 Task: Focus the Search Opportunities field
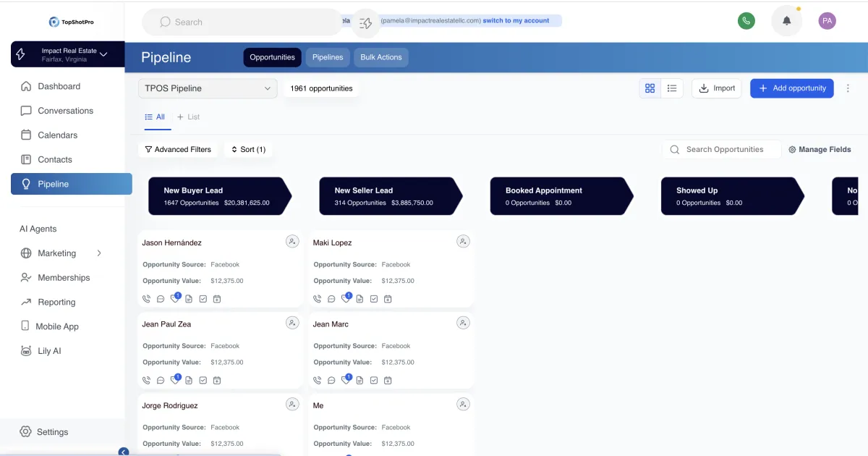[721, 150]
